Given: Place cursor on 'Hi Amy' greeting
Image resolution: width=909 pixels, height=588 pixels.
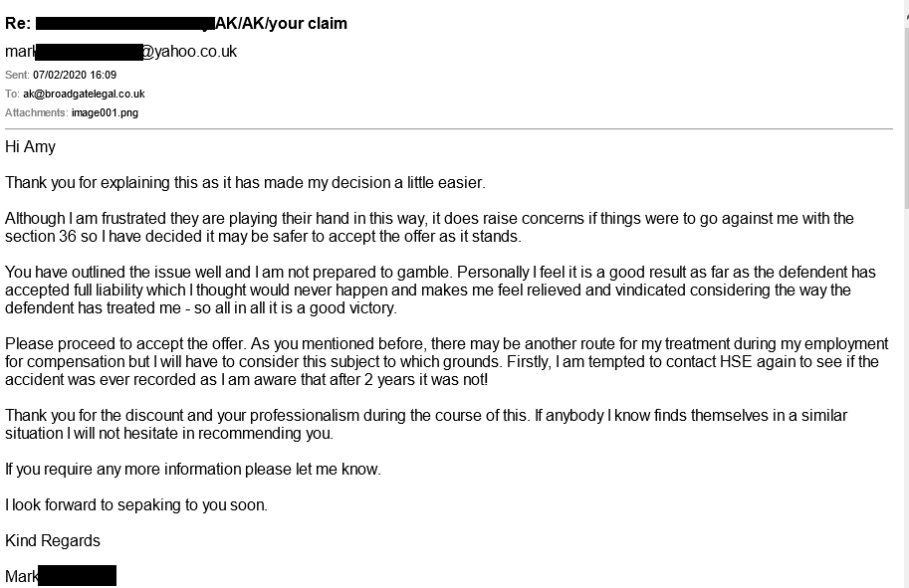Looking at the screenshot, I should pyautogui.click(x=30, y=147).
